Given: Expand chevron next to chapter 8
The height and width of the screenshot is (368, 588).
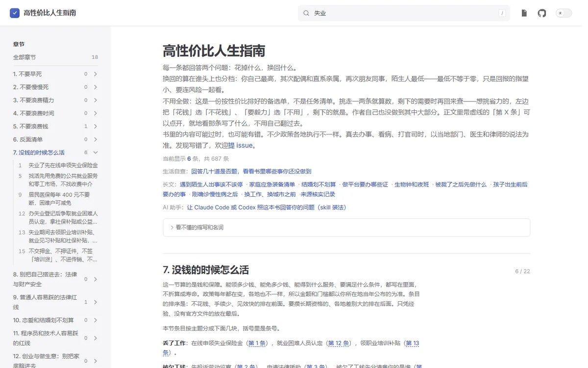Looking at the screenshot, I should [x=96, y=279].
